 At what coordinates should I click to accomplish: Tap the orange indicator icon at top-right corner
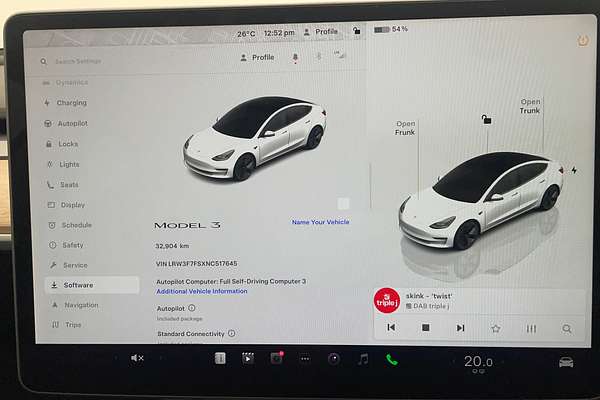[x=583, y=41]
